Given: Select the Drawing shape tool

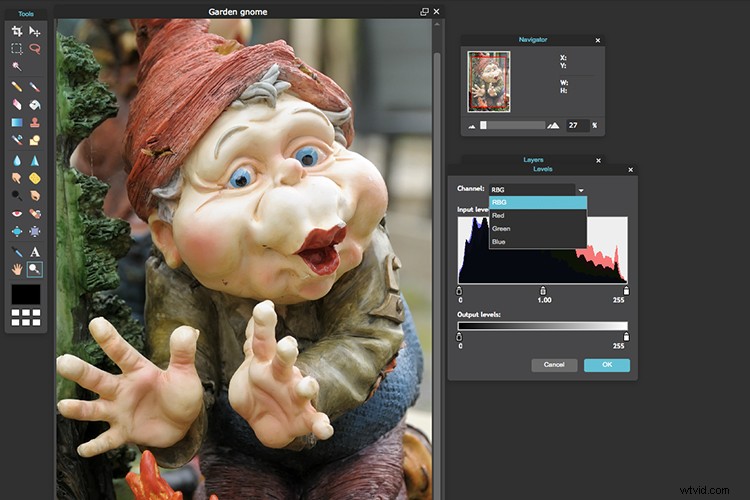Looking at the screenshot, I should tap(34, 140).
